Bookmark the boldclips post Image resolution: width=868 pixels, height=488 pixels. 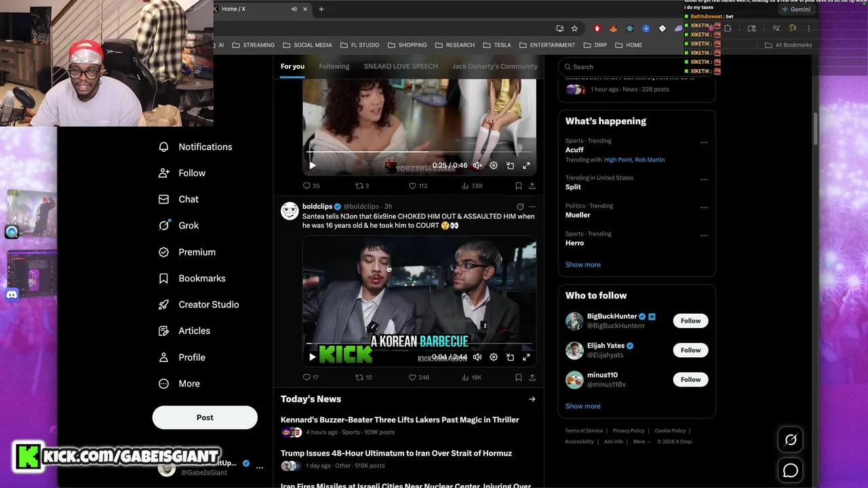(518, 378)
